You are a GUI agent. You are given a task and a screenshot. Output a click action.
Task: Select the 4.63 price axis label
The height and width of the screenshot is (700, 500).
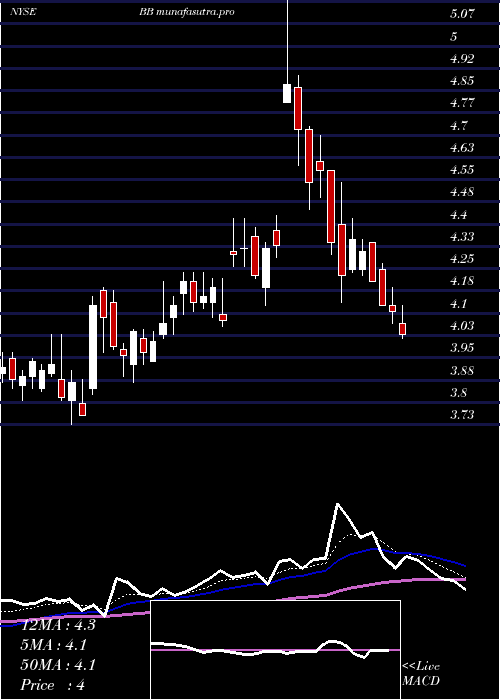pyautogui.click(x=462, y=148)
